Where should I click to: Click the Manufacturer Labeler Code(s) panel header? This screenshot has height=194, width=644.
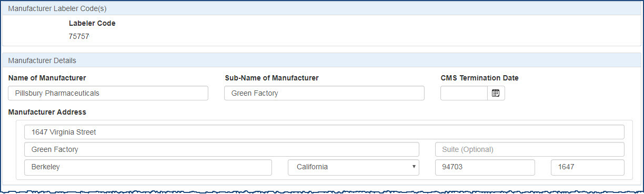pyautogui.click(x=322, y=9)
